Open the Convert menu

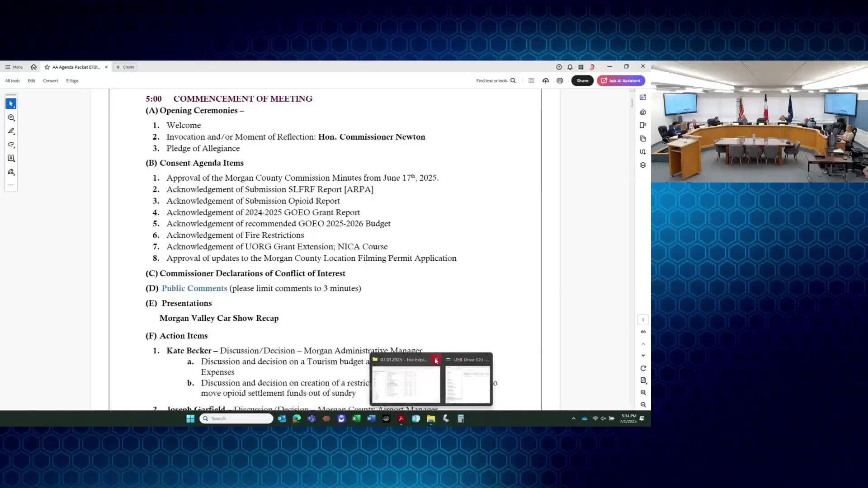pos(50,81)
